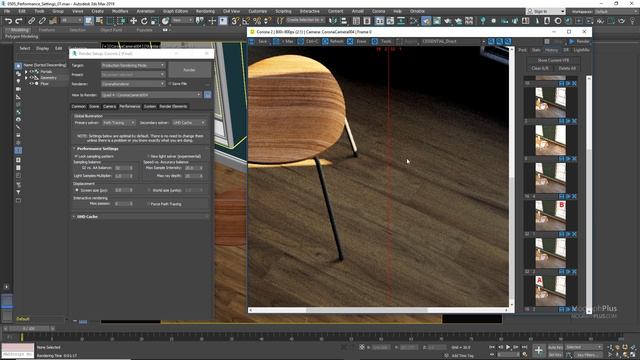640x360 pixels.
Task: Enable Force Path Tracing checkbox
Action: (149, 204)
